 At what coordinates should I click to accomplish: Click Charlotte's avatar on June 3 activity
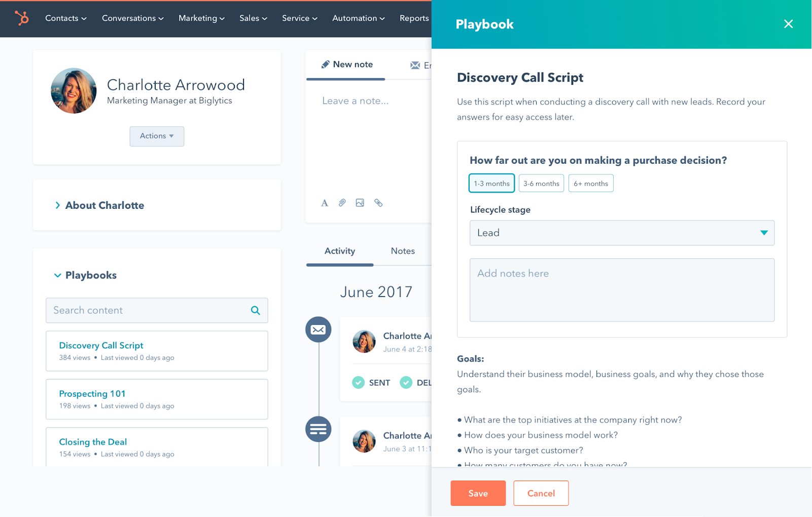364,441
